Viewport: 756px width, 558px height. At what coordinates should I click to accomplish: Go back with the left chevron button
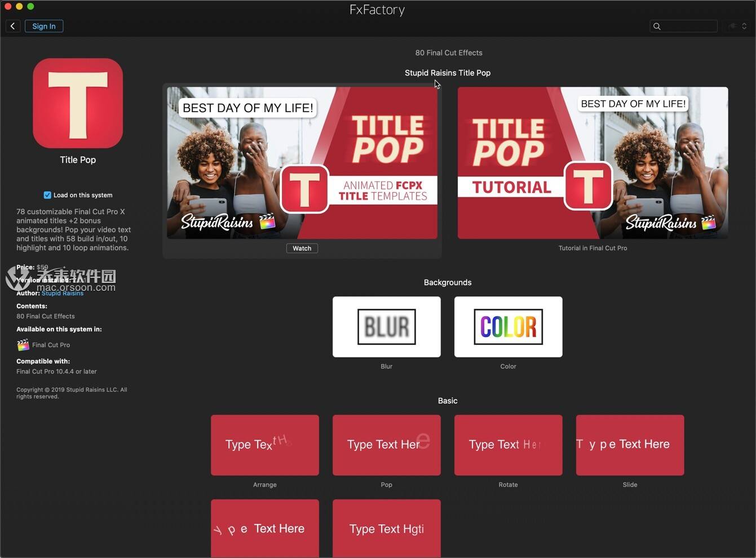pyautogui.click(x=13, y=26)
